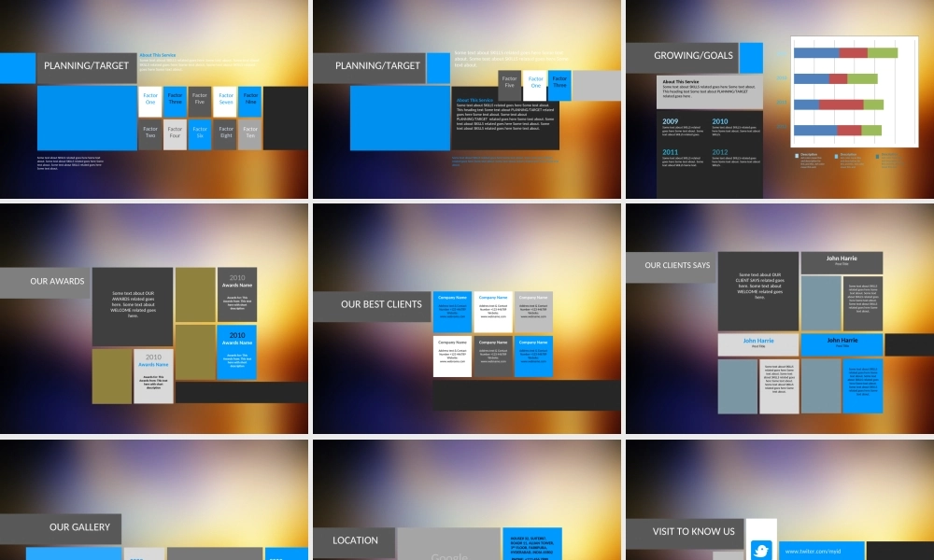Click the 2009 year heading
Screen dimensions: 934x560
671,121
